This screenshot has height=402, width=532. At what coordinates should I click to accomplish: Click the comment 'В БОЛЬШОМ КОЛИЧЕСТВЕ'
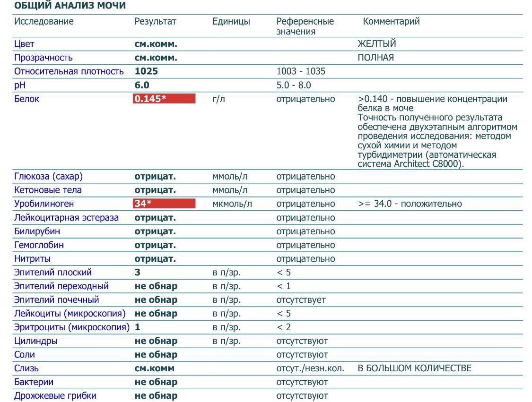click(x=415, y=368)
